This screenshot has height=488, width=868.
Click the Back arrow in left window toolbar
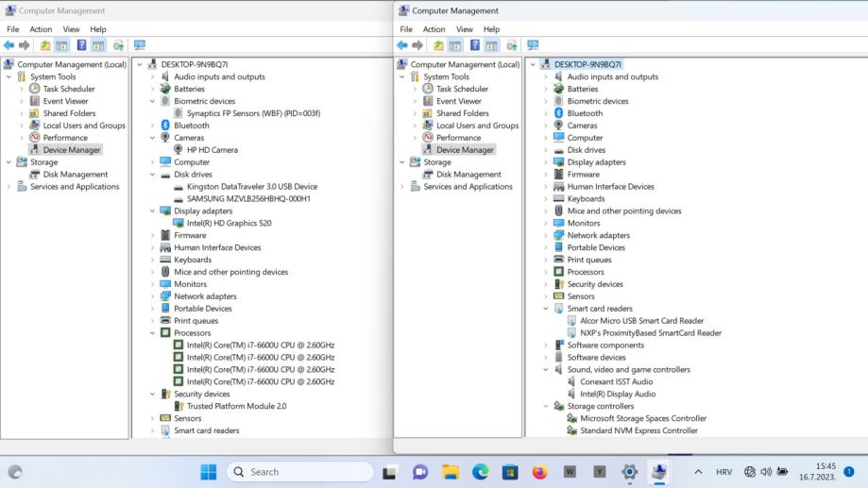coord(9,45)
